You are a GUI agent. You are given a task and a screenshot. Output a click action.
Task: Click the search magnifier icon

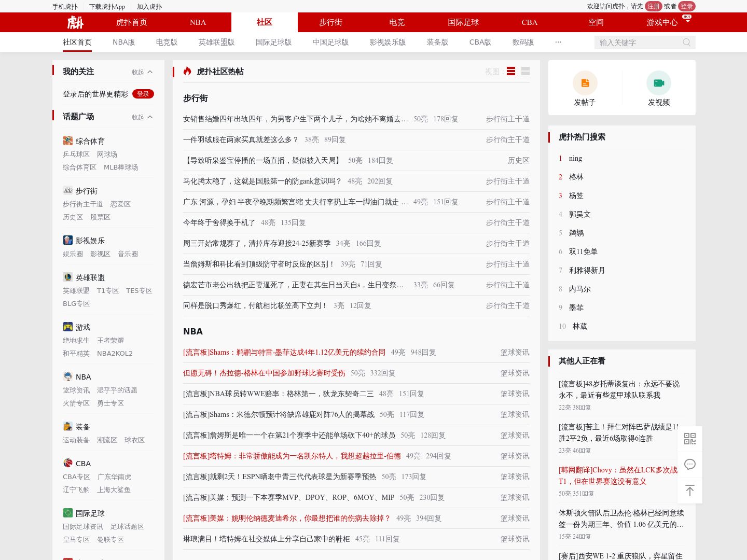[686, 43]
